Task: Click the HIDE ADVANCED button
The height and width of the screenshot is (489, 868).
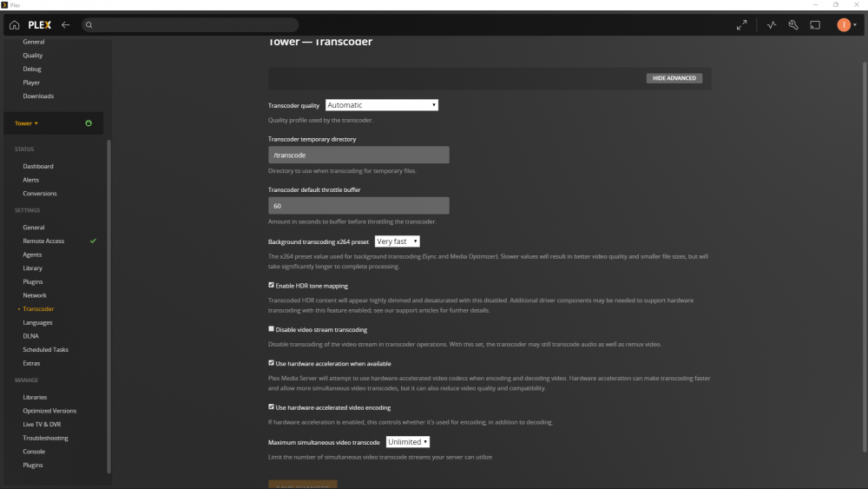Action: [674, 78]
